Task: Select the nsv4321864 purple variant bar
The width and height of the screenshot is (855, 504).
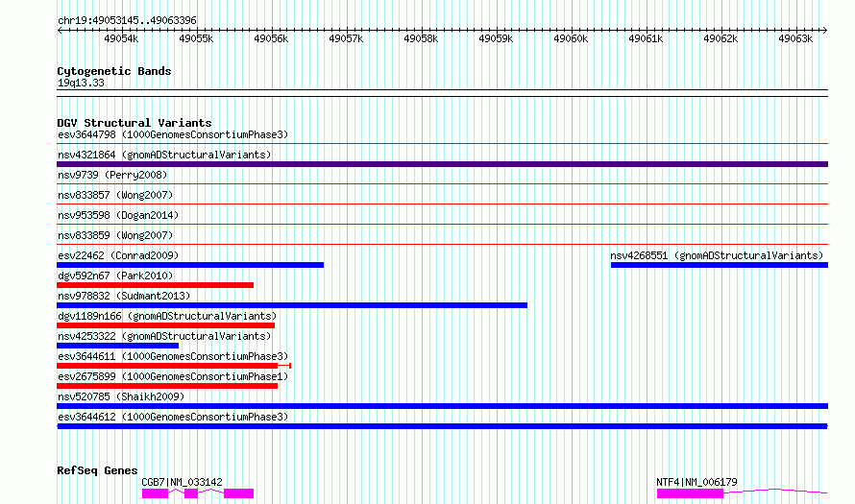Action: tap(442, 164)
